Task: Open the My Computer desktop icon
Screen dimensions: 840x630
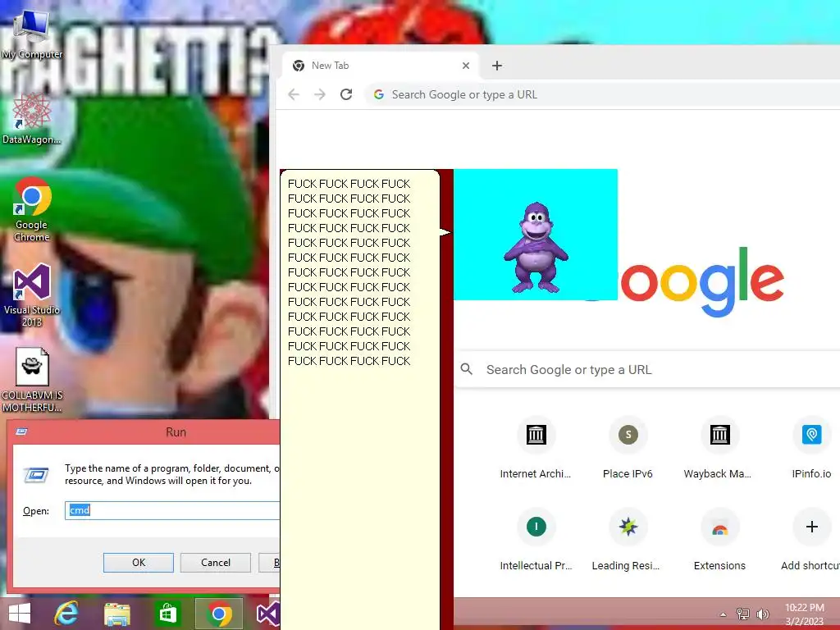Action: click(x=31, y=33)
